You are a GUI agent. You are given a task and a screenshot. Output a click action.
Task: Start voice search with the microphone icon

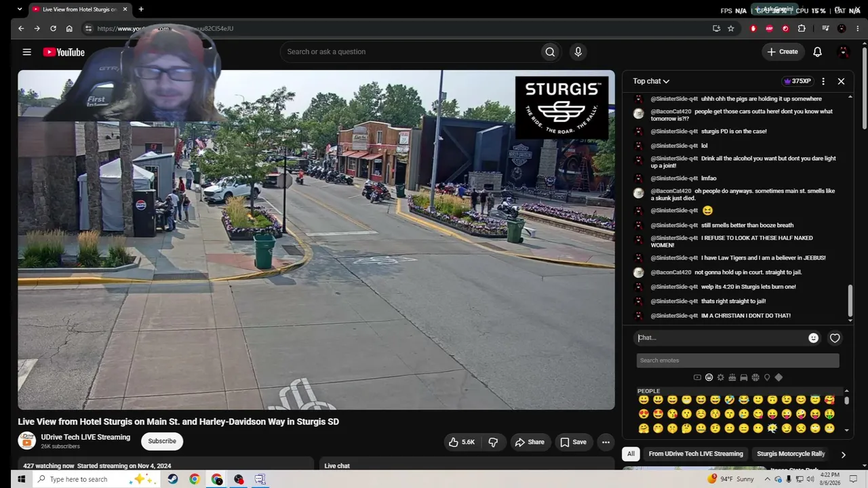578,52
